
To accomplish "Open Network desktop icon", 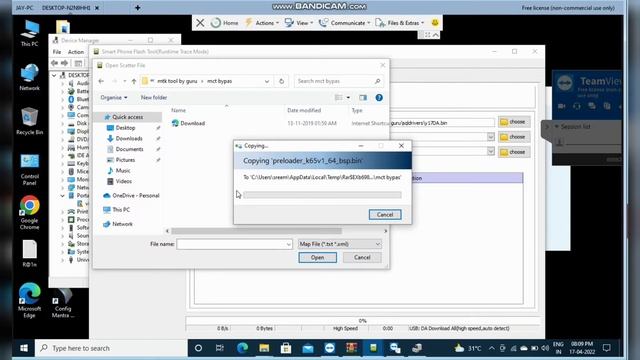I will [x=29, y=77].
